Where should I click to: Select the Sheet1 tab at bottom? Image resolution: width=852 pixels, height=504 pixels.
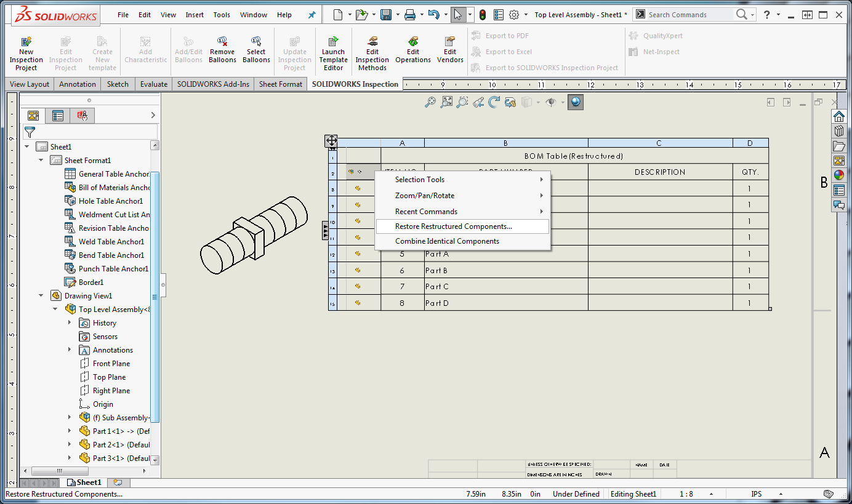[x=84, y=482]
